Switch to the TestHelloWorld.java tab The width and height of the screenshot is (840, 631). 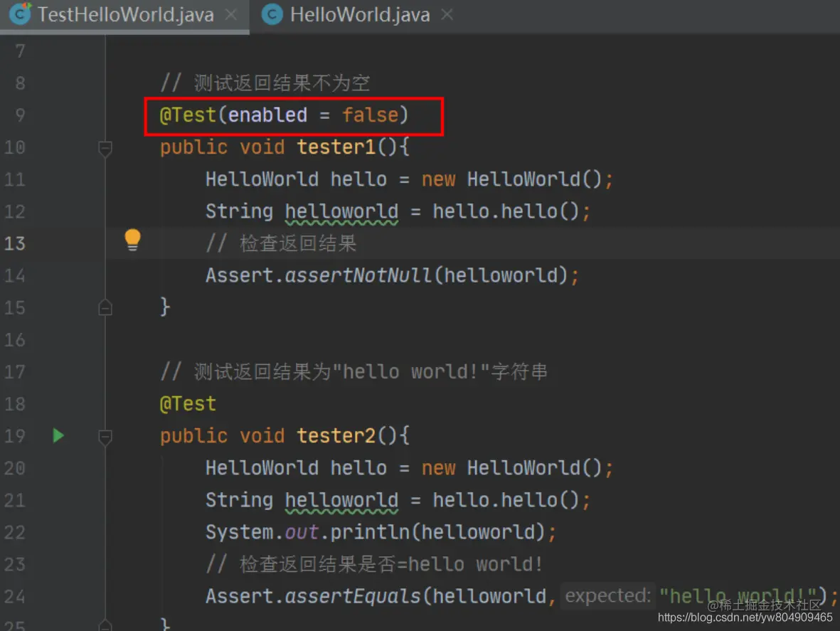tap(124, 15)
